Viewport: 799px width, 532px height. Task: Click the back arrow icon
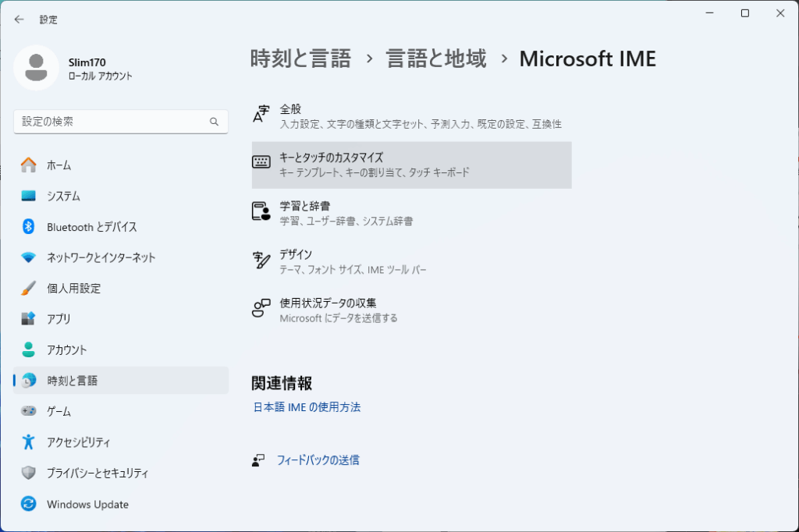pyautogui.click(x=19, y=20)
